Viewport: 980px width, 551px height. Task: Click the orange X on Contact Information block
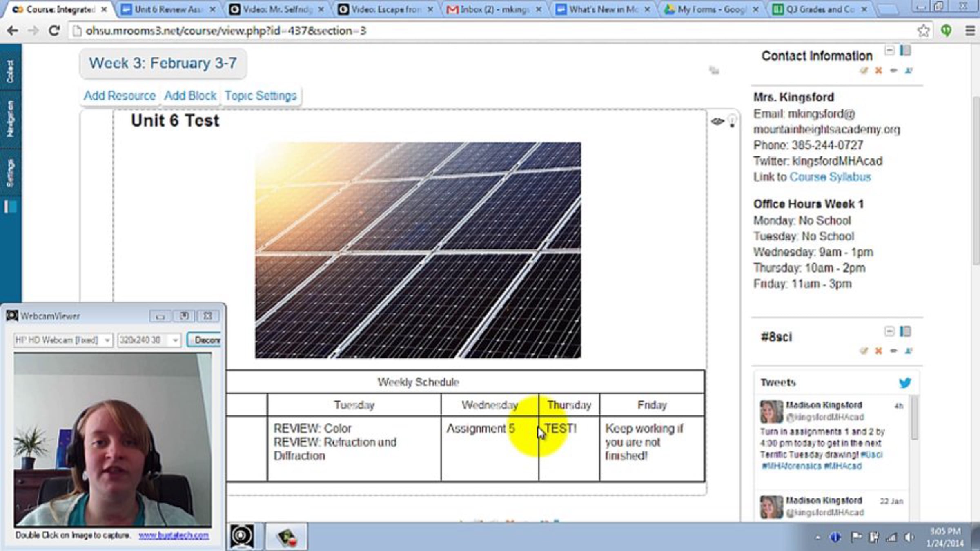[x=878, y=71]
